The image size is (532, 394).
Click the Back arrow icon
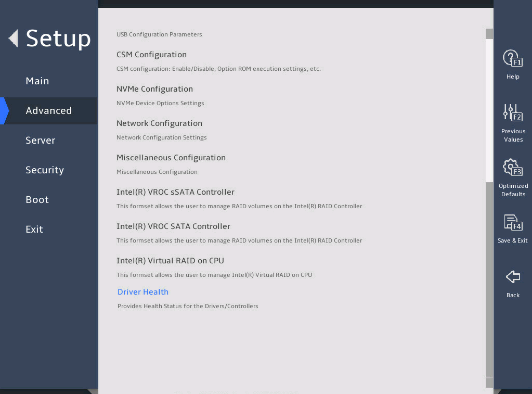click(513, 276)
